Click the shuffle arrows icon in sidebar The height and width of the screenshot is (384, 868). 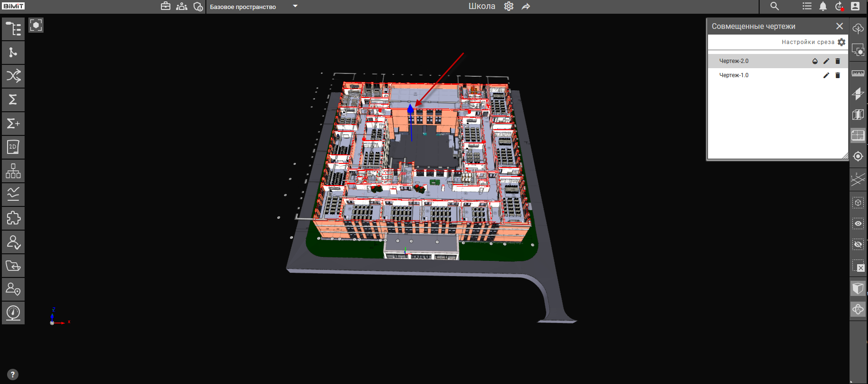(13, 76)
